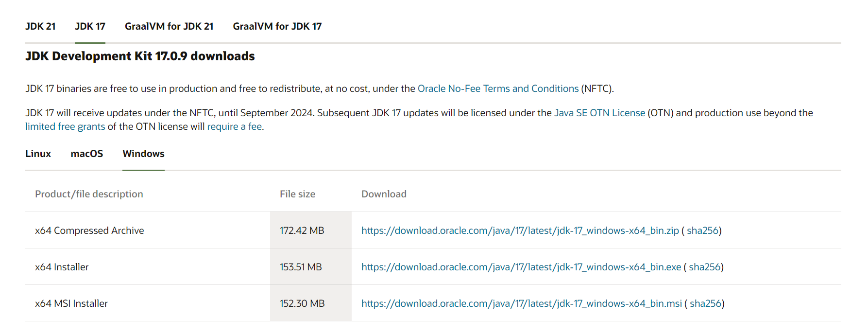
Task: Open the Java SE OTN License link
Action: [x=599, y=113]
